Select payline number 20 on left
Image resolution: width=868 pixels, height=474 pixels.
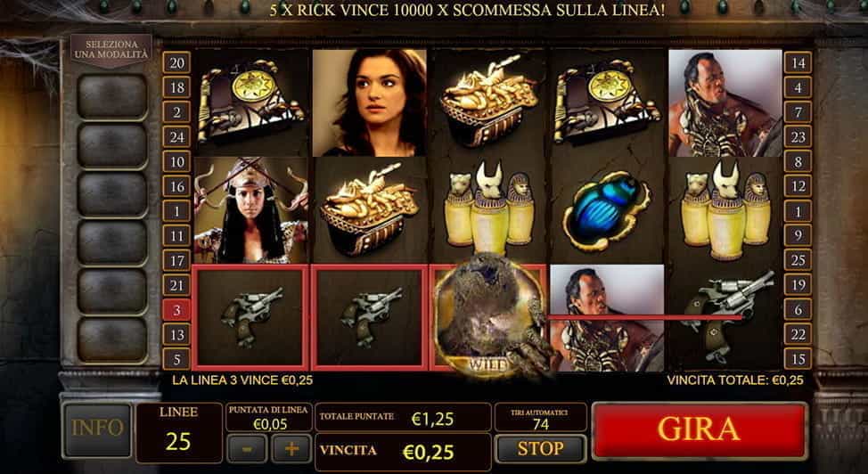click(x=176, y=62)
